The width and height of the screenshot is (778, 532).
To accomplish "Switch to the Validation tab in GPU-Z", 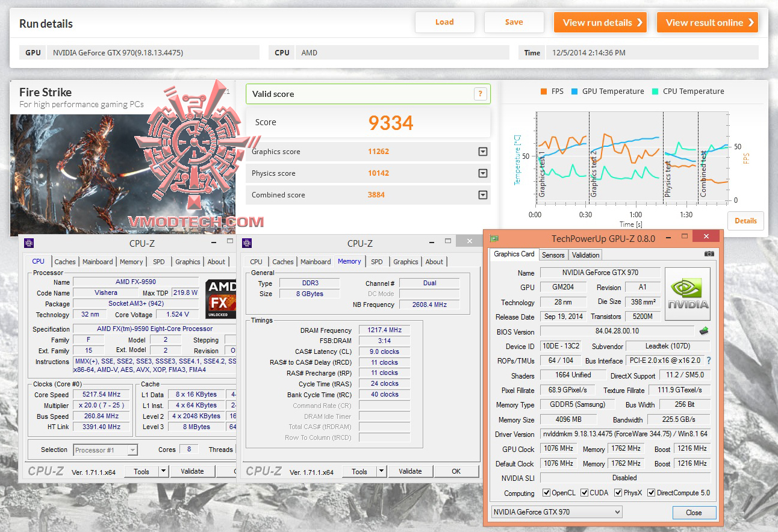I will tap(586, 255).
